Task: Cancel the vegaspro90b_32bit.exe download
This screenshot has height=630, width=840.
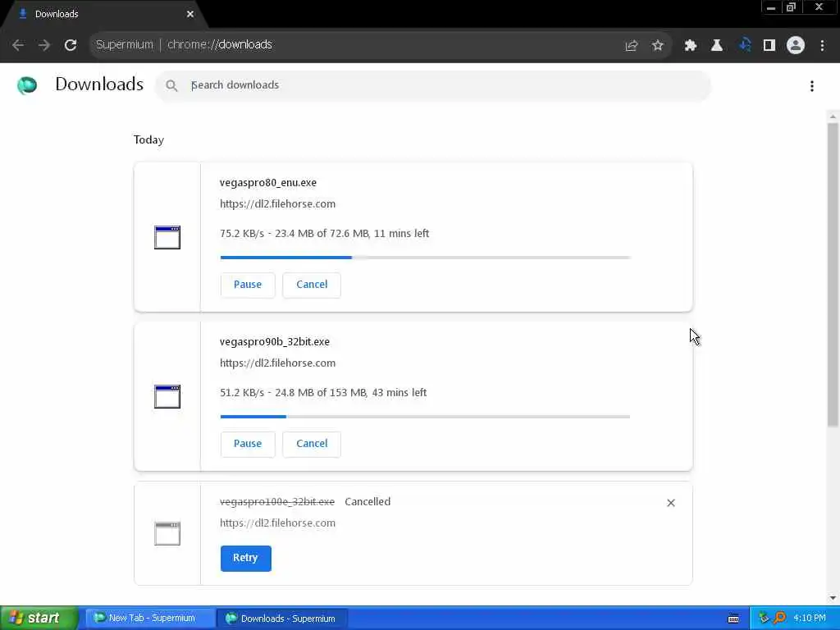Action: pyautogui.click(x=312, y=444)
